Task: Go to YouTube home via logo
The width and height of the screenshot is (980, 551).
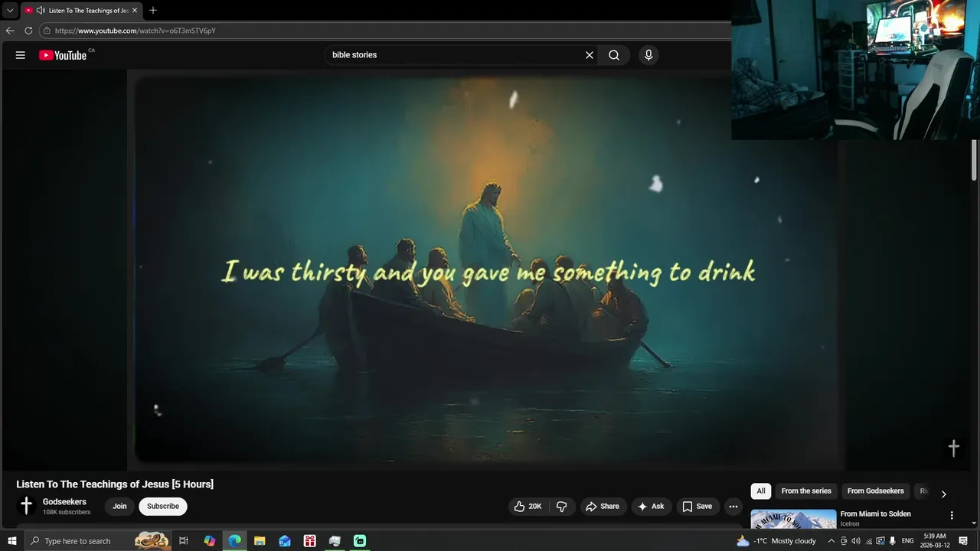Action: point(63,55)
